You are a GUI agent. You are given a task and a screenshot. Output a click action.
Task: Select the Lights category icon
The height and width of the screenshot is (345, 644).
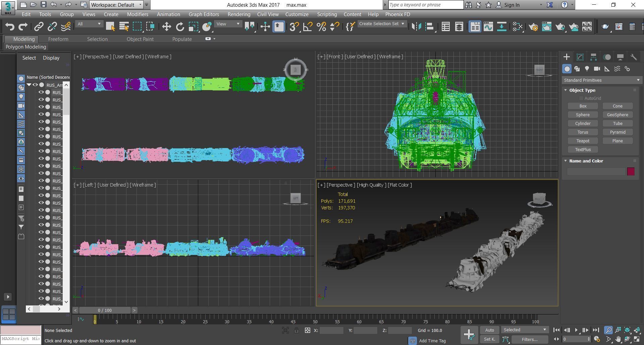pos(587,69)
